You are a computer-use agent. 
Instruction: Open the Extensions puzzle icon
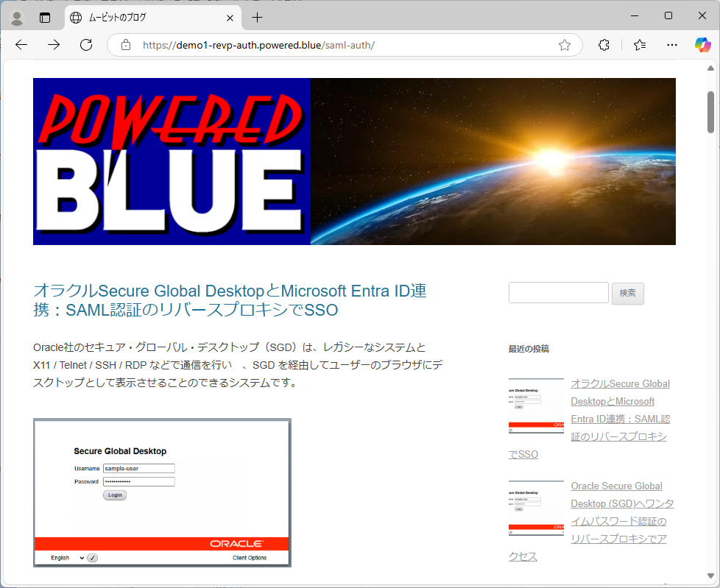coord(604,45)
